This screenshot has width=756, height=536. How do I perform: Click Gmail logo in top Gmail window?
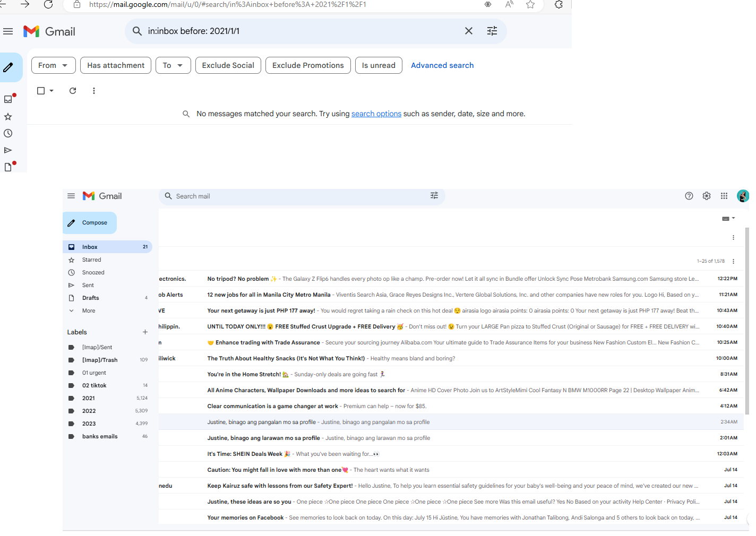click(x=49, y=31)
